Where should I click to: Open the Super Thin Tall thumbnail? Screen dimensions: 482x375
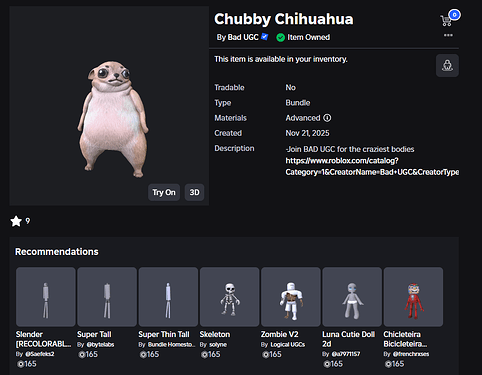pos(168,297)
